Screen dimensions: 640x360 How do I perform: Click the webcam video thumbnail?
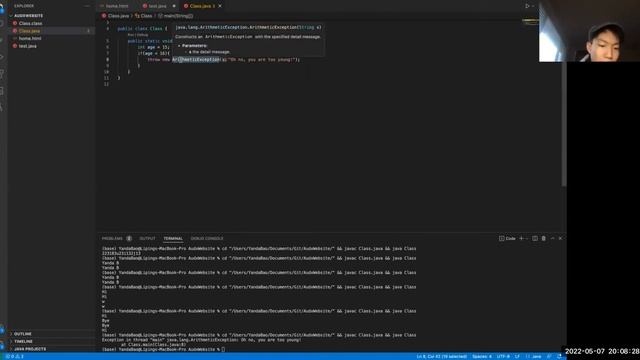click(x=589, y=31)
